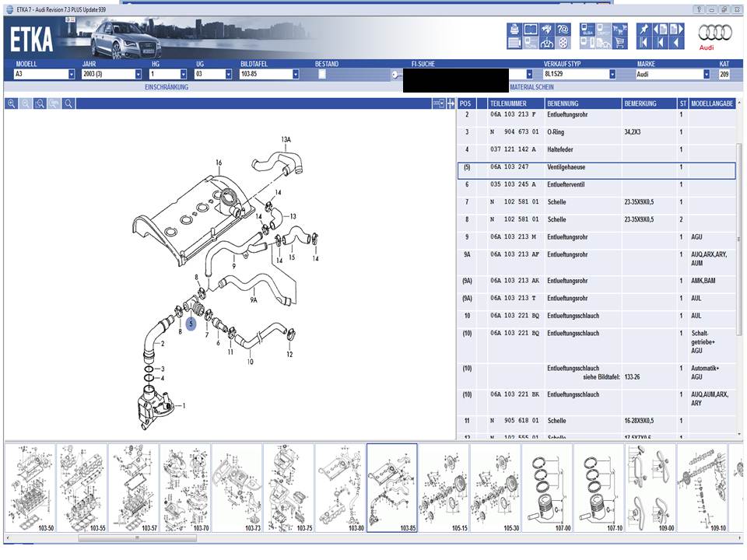
Task: Click part number 06A 103 221 BK
Action: click(x=514, y=395)
